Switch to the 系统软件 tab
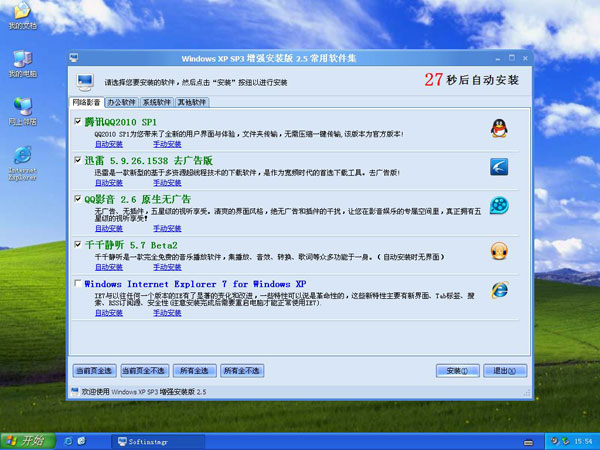The image size is (600, 450). [157, 102]
